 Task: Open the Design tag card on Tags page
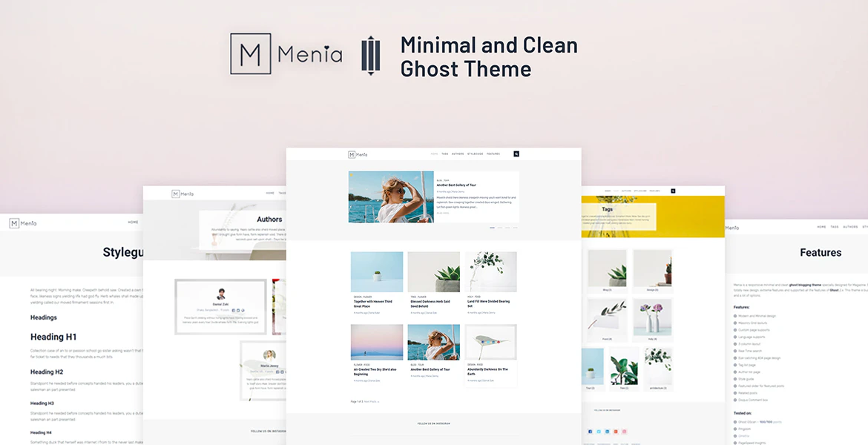point(653,271)
